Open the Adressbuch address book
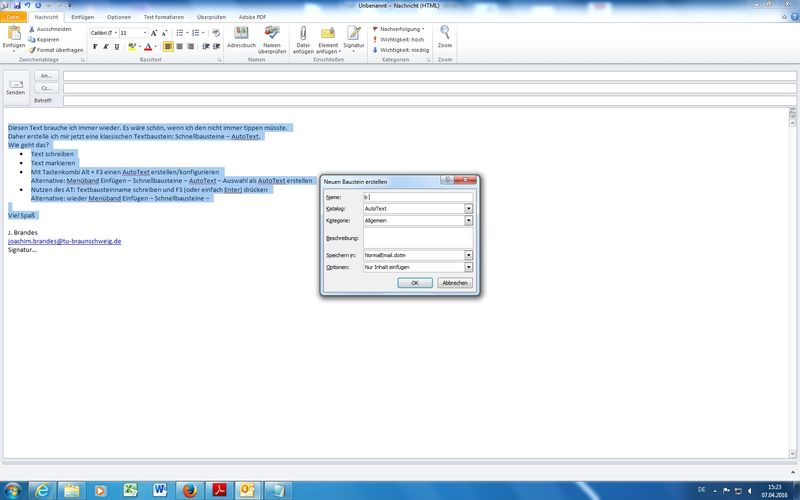Screen dimensions: 800x500 [241, 38]
